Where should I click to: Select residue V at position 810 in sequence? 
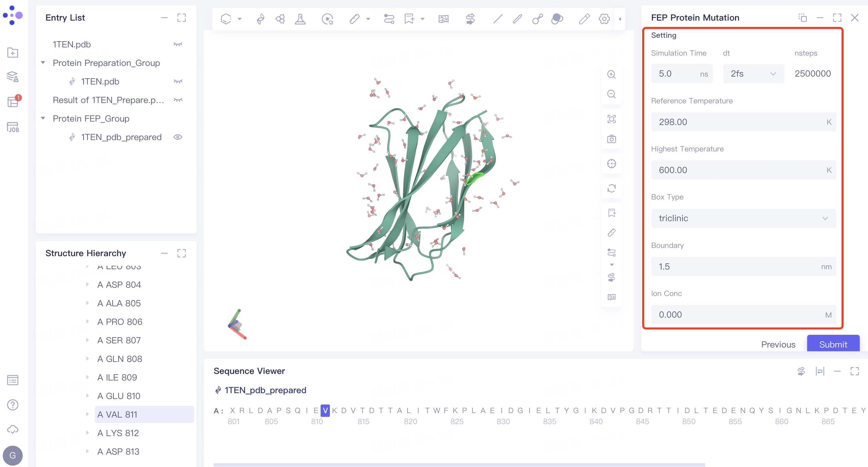(x=325, y=410)
